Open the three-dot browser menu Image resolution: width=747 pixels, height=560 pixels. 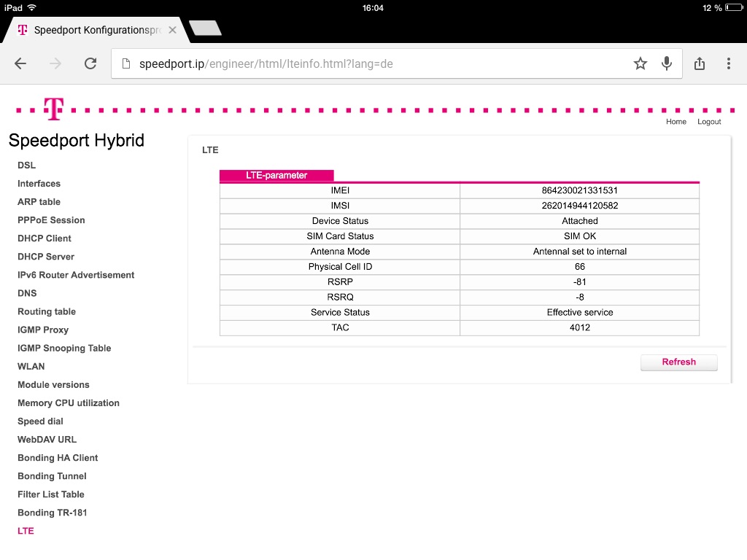[x=729, y=63]
